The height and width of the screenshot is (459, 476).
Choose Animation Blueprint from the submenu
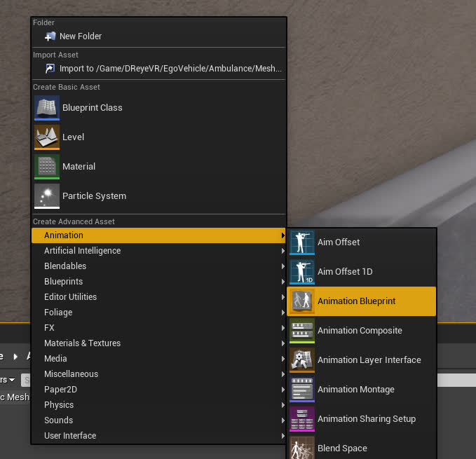click(x=356, y=301)
